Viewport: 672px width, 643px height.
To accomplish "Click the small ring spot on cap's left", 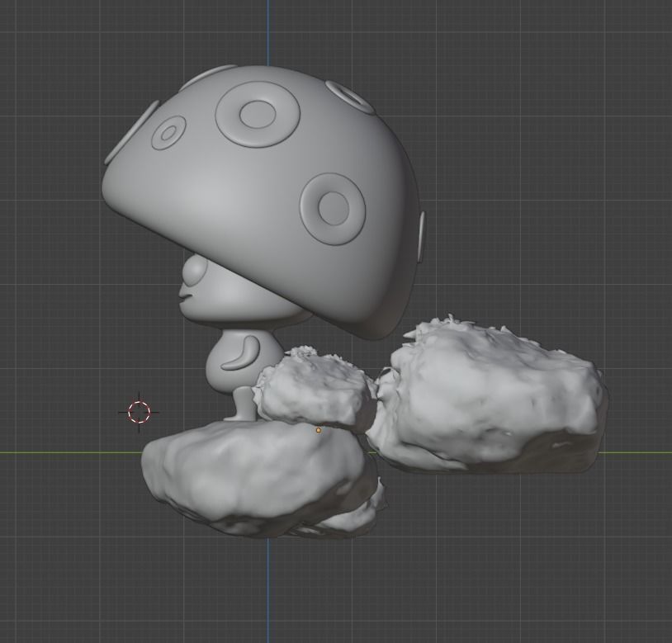I will pos(168,132).
